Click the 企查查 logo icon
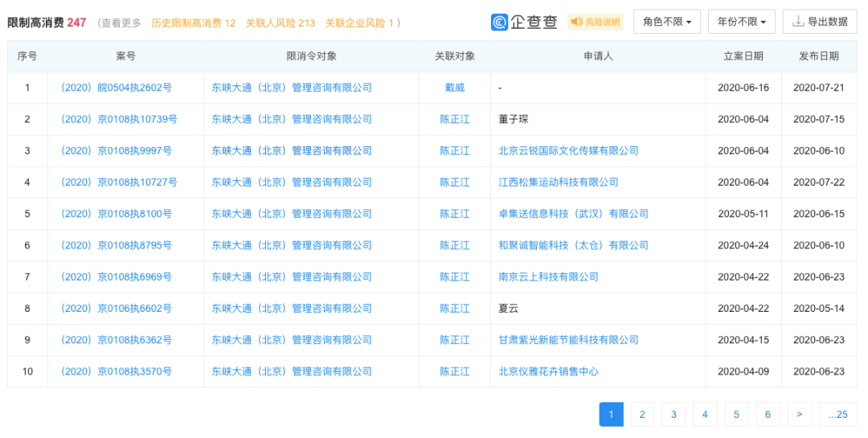Viewport: 868px width, 438px height. tap(499, 23)
